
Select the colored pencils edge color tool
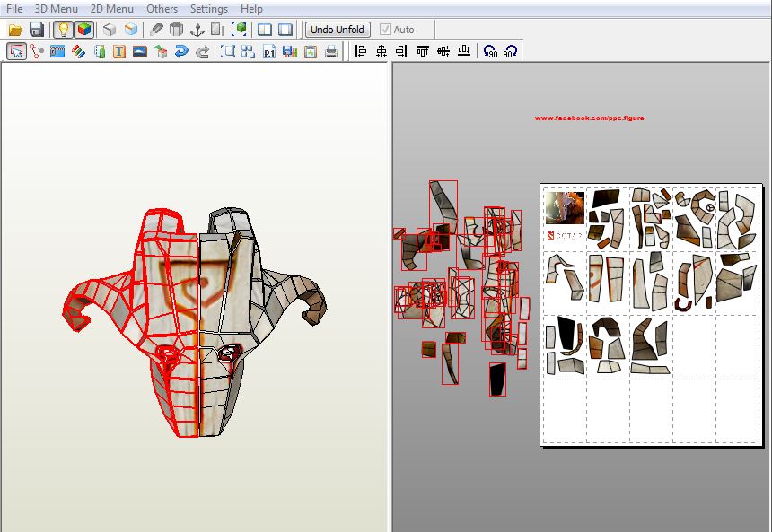coord(78,51)
